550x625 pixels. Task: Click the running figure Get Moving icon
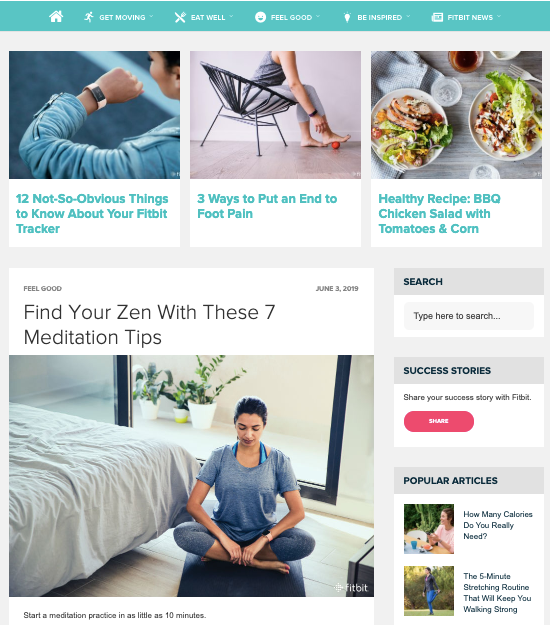click(x=88, y=17)
